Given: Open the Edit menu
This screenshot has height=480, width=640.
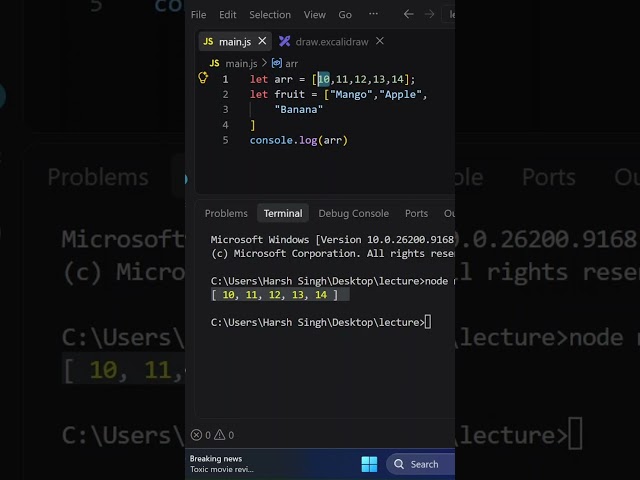Looking at the screenshot, I should pyautogui.click(x=227, y=15).
